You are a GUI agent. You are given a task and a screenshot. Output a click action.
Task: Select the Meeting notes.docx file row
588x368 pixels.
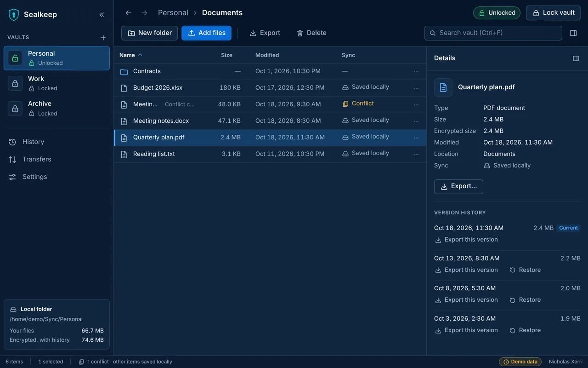pyautogui.click(x=270, y=121)
